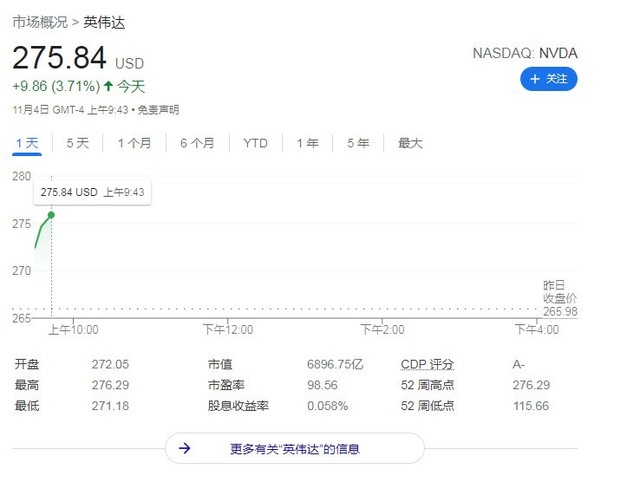Screen dimensions: 640x482
Task: Click the 280 y-axis label
Action: coord(22,176)
